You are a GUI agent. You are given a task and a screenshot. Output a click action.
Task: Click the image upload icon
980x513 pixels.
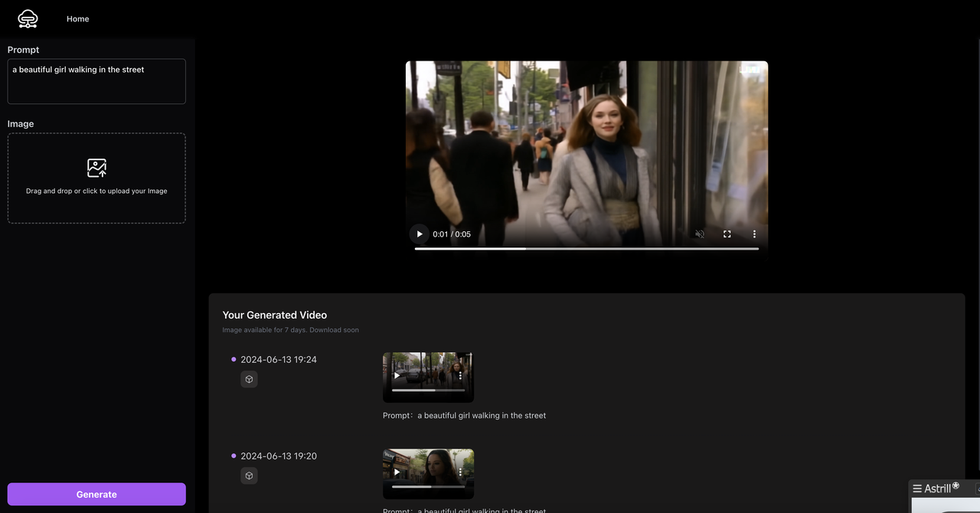[96, 168]
